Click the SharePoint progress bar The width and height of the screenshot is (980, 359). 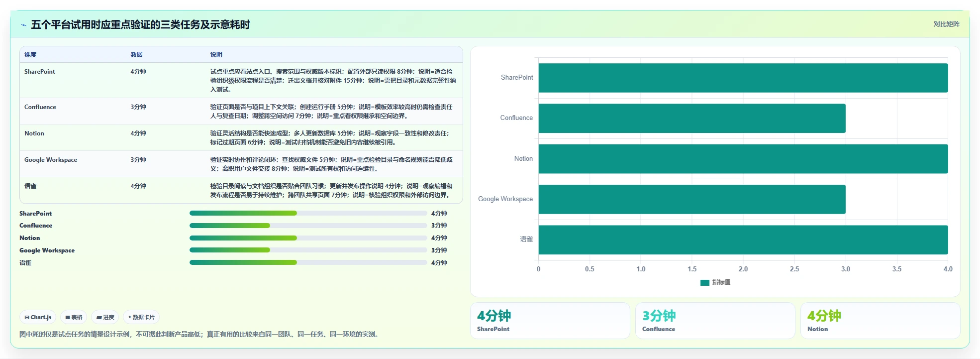[x=308, y=213]
